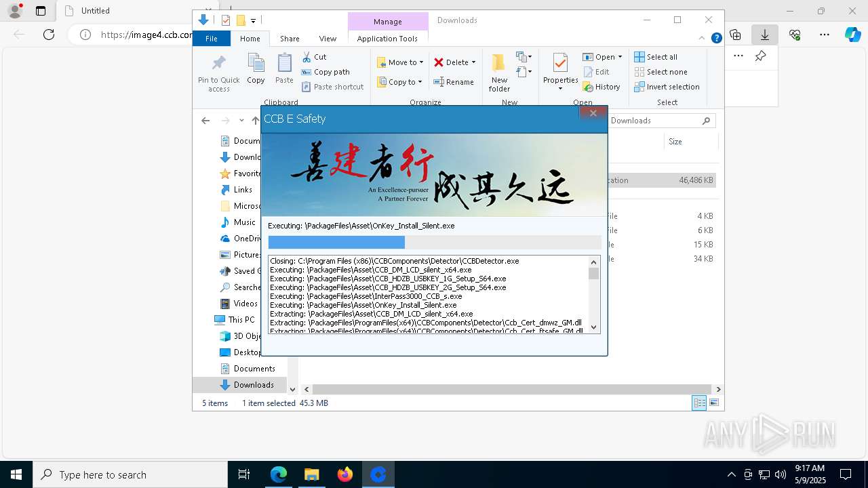
Task: Click Invert selection in the ribbon
Action: click(x=667, y=87)
